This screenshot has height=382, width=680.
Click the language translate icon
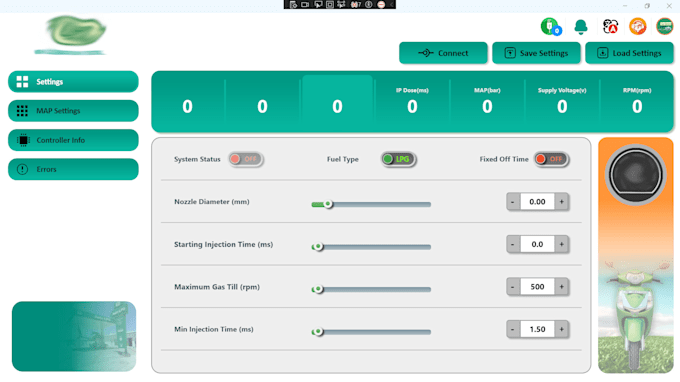[610, 27]
